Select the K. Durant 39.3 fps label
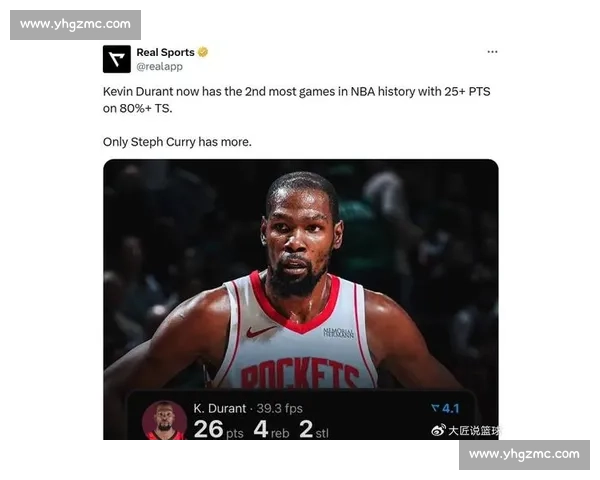The image size is (600, 480). [248, 408]
